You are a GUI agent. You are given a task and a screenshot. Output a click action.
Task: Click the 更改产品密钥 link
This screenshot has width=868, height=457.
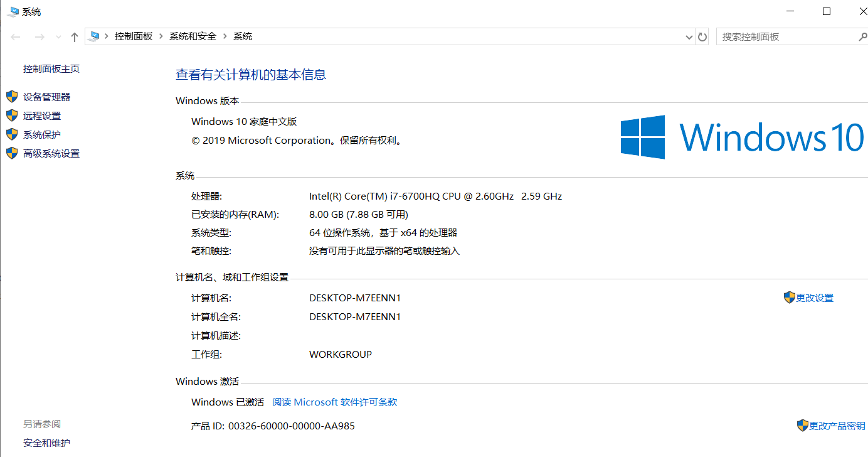point(837,426)
